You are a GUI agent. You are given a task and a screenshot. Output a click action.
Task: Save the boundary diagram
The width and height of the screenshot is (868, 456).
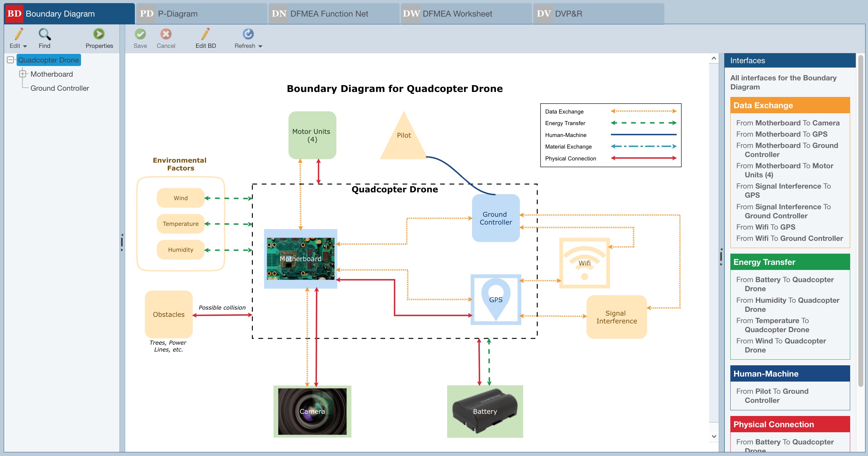point(140,34)
